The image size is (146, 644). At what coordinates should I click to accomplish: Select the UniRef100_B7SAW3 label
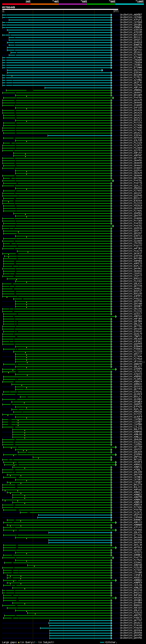click(131, 57)
